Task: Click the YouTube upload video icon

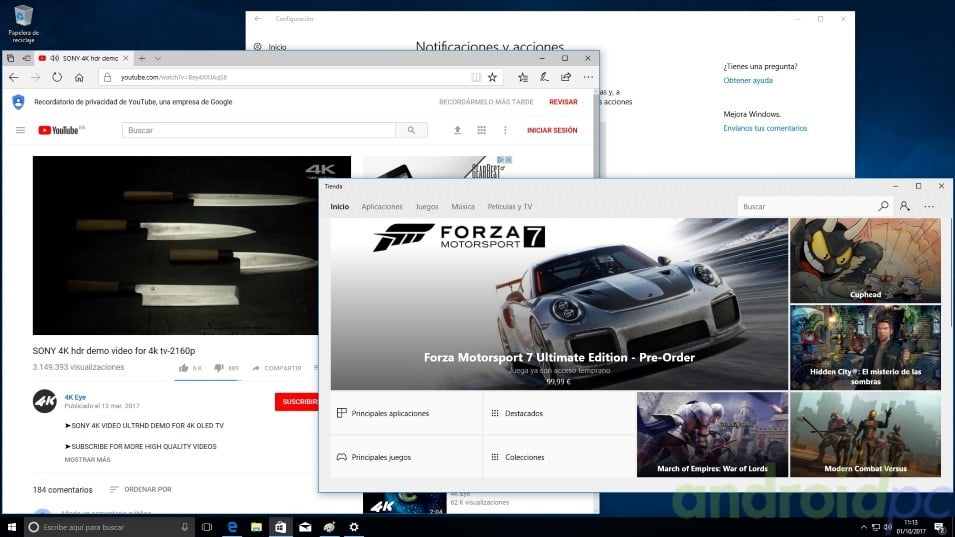Action: tap(458, 130)
